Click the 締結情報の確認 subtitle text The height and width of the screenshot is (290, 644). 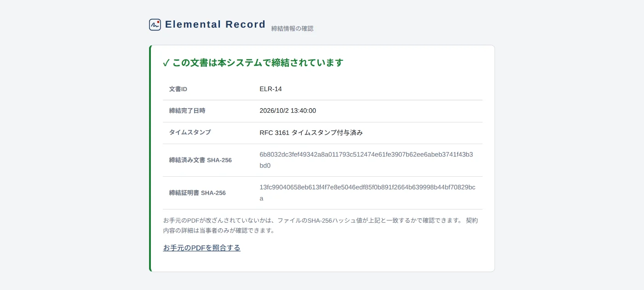point(292,29)
